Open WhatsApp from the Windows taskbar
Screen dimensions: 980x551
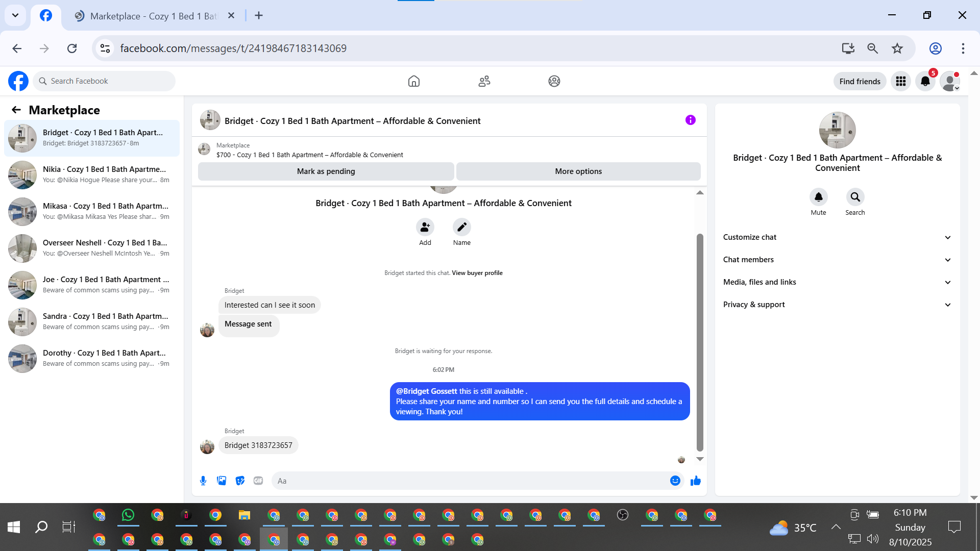[x=128, y=515]
